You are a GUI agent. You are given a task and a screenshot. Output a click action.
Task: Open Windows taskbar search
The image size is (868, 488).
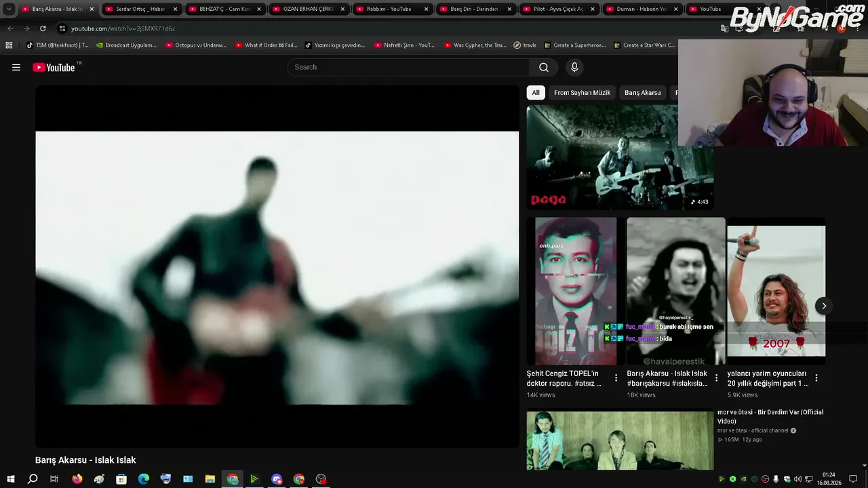click(33, 479)
